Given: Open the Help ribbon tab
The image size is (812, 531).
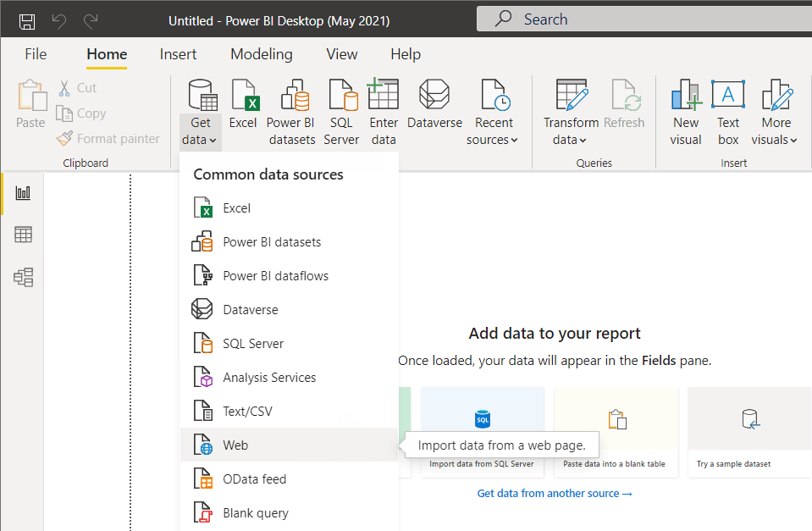Looking at the screenshot, I should pyautogui.click(x=406, y=54).
